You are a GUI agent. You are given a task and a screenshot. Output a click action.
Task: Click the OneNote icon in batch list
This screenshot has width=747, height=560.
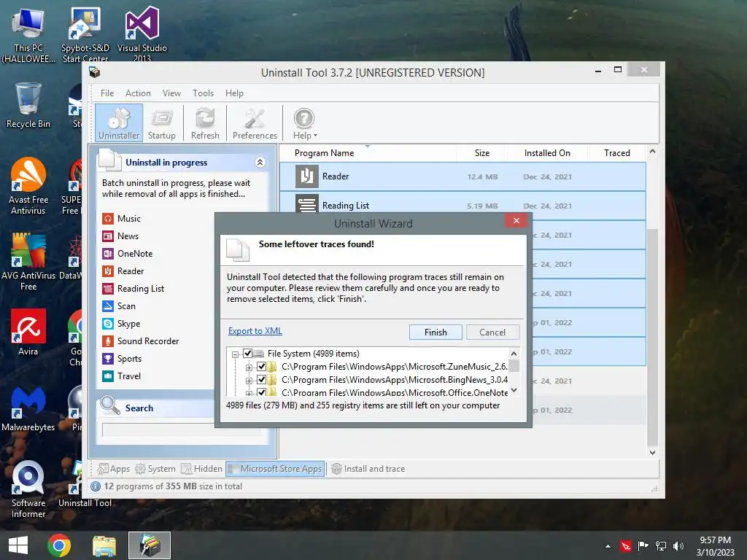click(108, 254)
